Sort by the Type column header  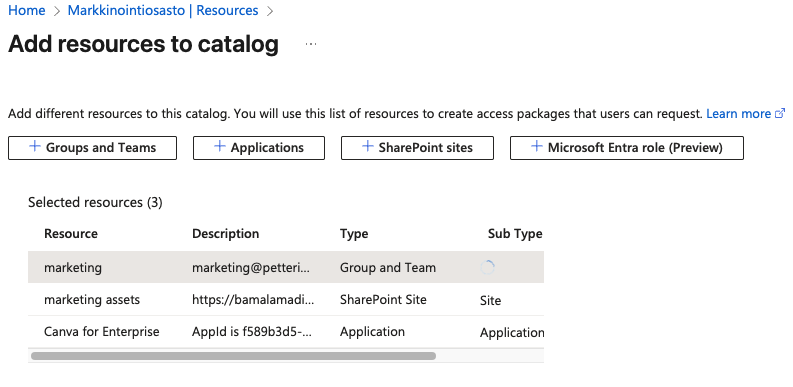click(x=354, y=234)
